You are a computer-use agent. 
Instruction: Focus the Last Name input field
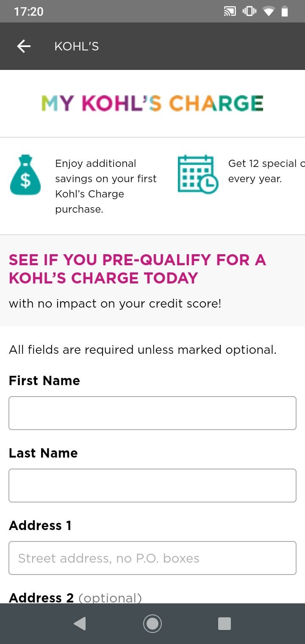(x=152, y=486)
